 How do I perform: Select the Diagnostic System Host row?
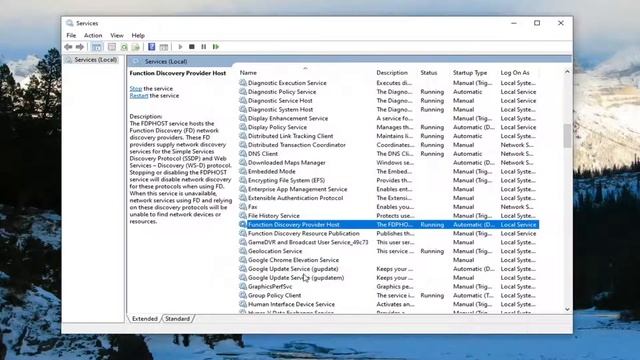tap(388, 109)
